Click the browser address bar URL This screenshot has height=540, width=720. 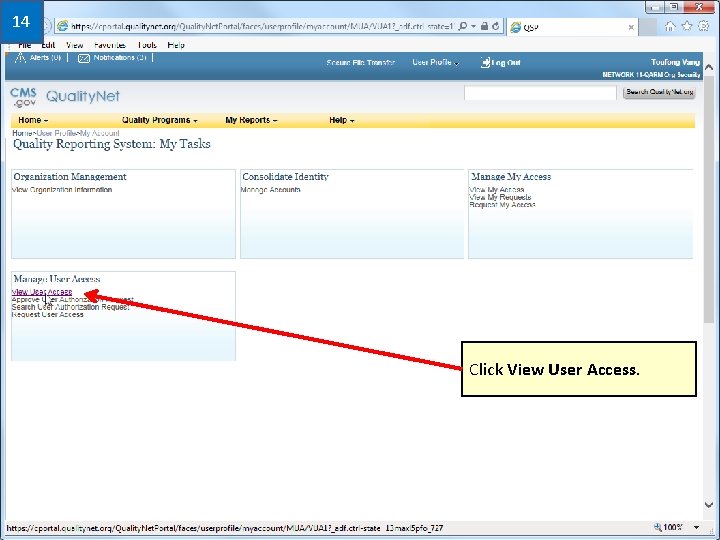(x=262, y=27)
